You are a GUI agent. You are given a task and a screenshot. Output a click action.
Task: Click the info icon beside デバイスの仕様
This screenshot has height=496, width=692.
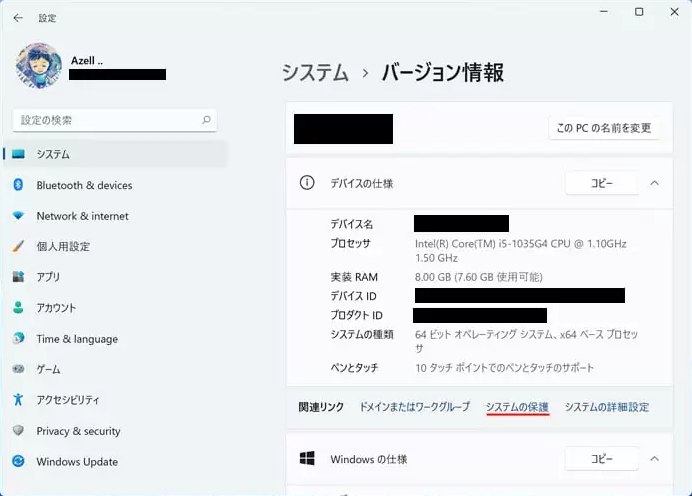click(307, 183)
